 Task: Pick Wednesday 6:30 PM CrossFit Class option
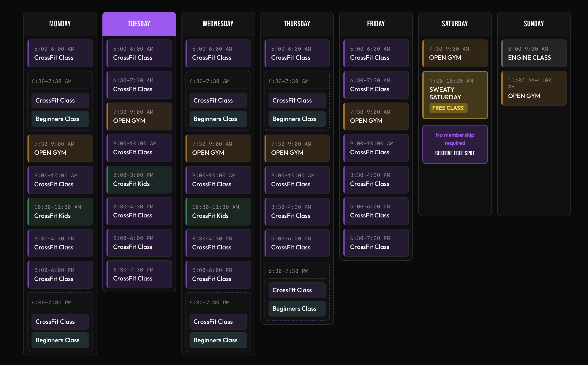pyautogui.click(x=218, y=322)
